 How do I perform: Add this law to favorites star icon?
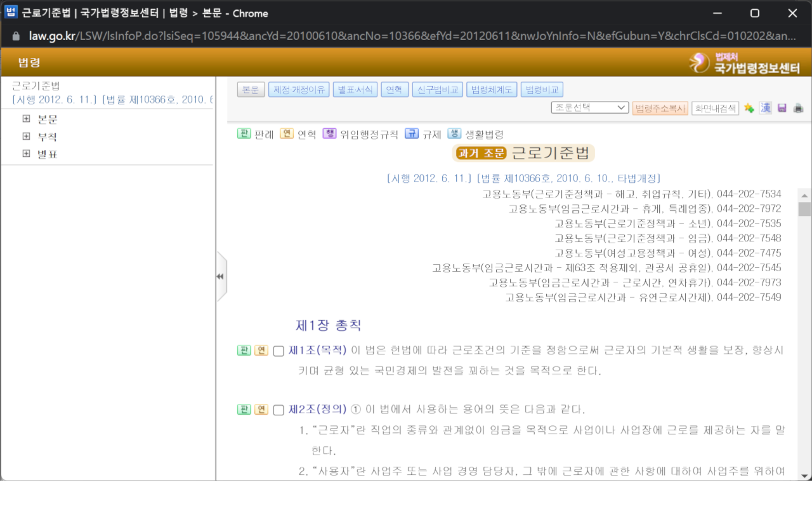pos(749,108)
